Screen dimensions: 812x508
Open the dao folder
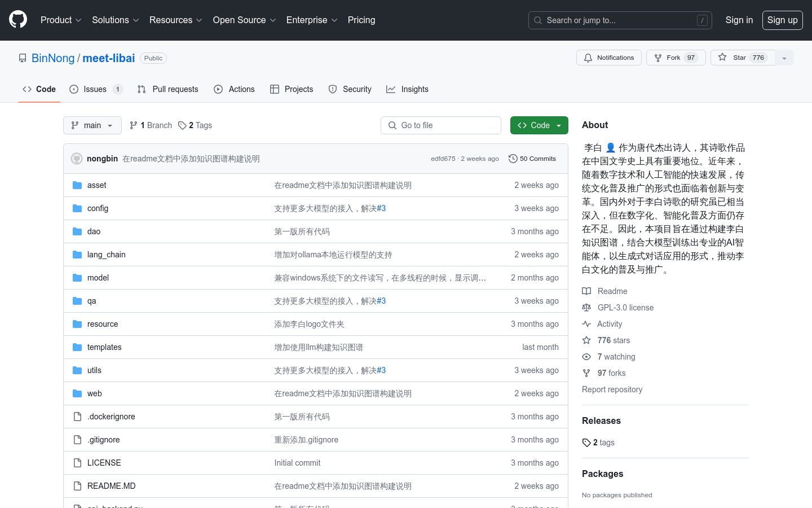[x=94, y=231]
